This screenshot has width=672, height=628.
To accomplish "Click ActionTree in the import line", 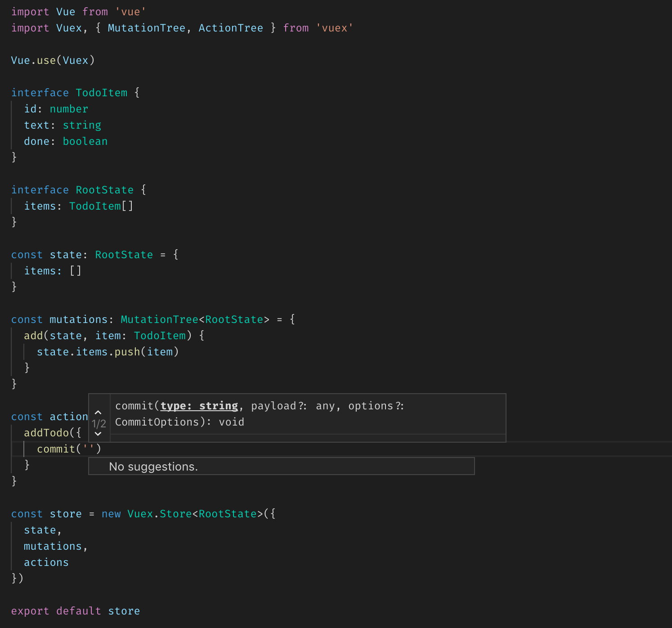I will point(231,28).
